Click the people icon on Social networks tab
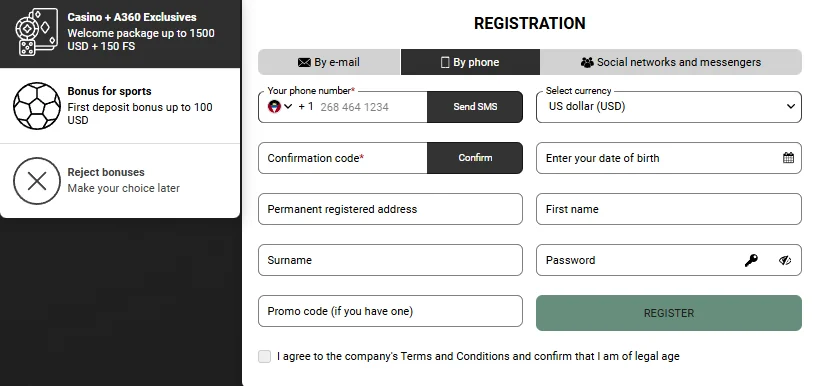The image size is (816, 386). tap(587, 62)
